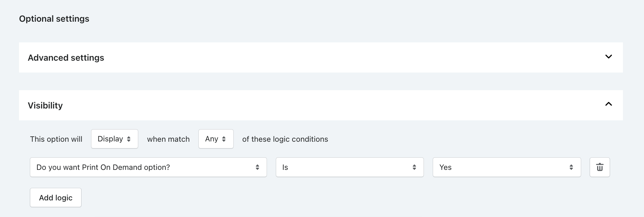
Task: Click 'of these logic conditions' text
Action: (x=285, y=139)
